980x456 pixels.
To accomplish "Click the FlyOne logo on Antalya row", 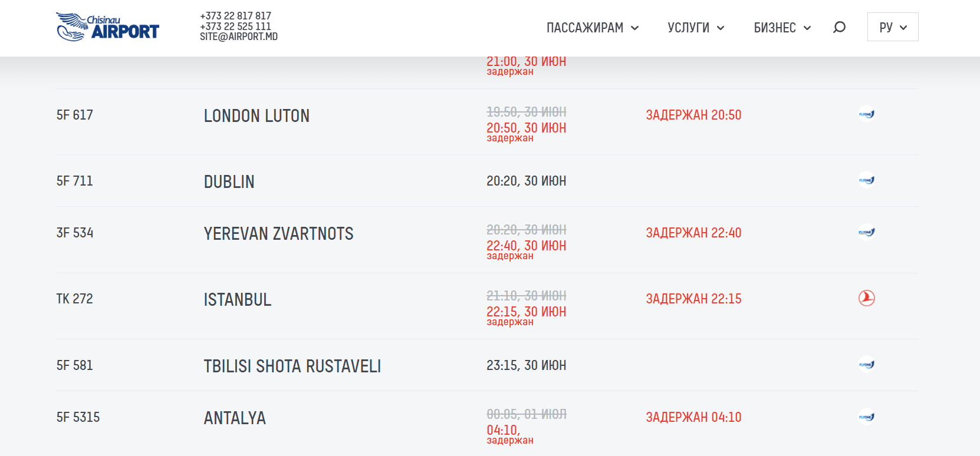I will [x=866, y=417].
